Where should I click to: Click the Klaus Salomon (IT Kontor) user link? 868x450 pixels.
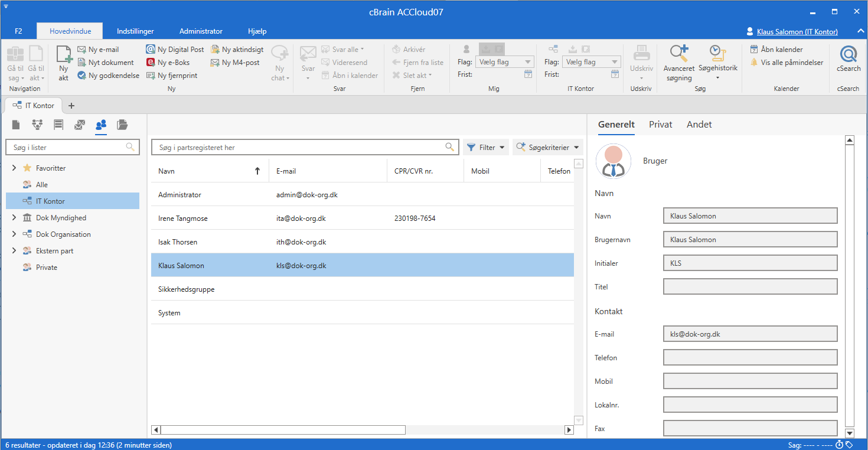(797, 32)
